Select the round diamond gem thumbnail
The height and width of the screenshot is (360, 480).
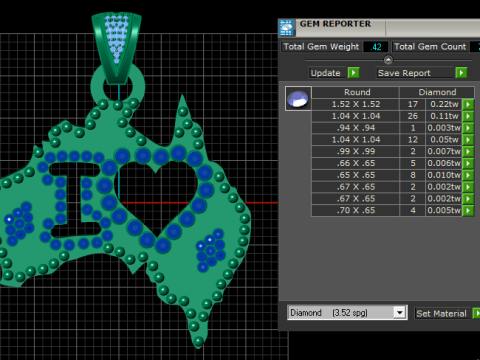tap(298, 98)
